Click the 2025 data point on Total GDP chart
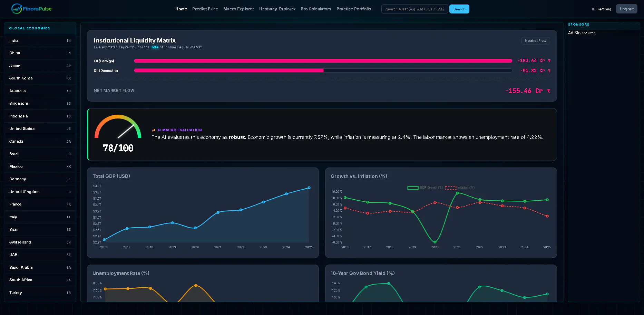This screenshot has height=315, width=644. 309,188
